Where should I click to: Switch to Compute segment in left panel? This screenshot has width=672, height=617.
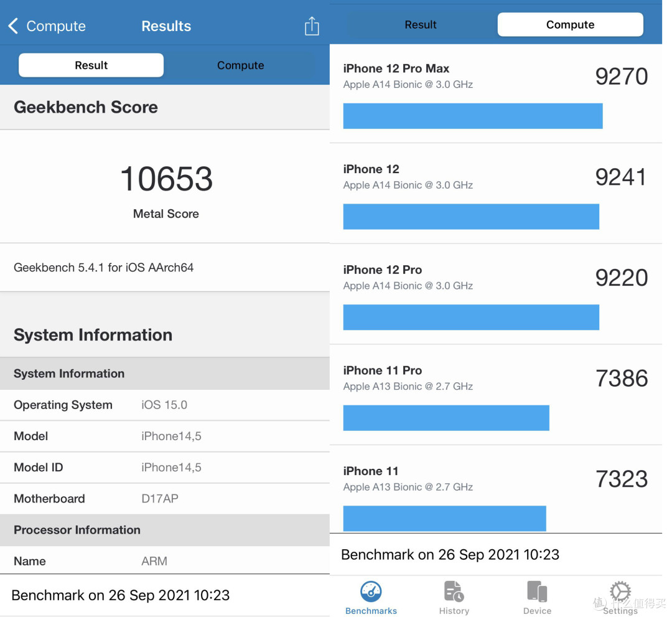pos(240,65)
